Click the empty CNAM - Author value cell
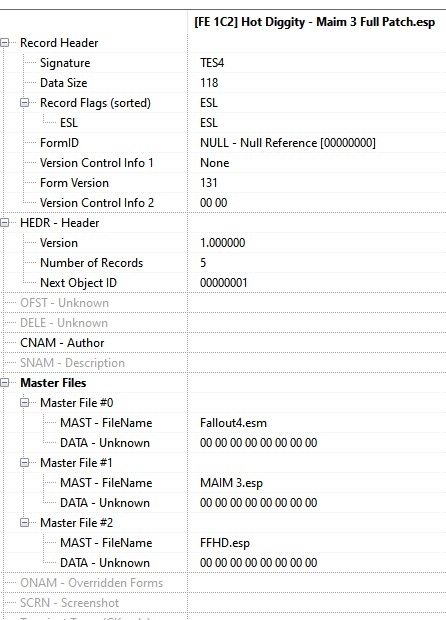Screen dimensions: 446x620 pyautogui.click(x=317, y=343)
